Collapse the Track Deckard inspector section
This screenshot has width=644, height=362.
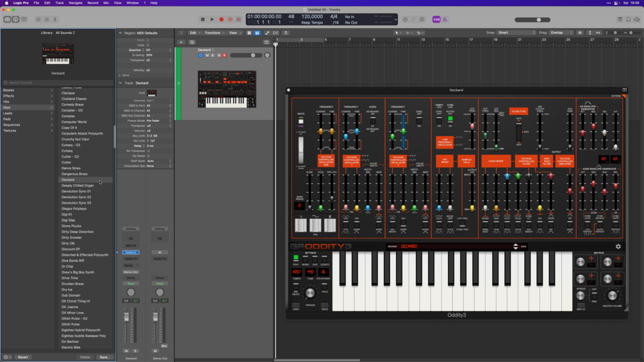[x=120, y=83]
